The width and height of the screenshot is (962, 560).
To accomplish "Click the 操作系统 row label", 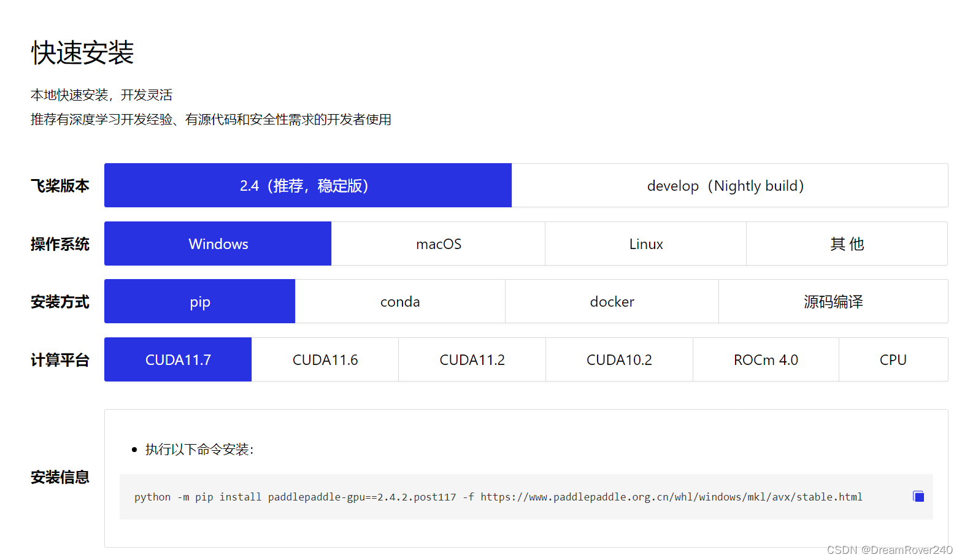I will click(x=60, y=244).
